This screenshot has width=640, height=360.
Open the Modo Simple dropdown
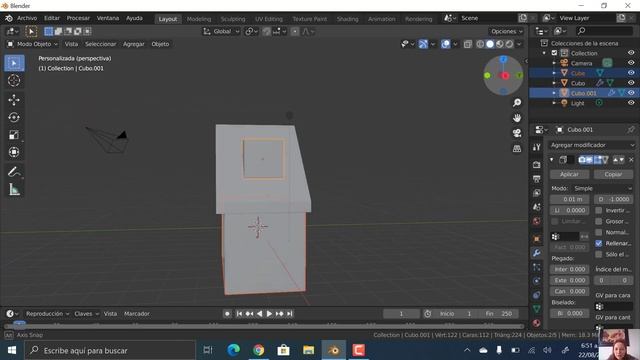point(602,188)
